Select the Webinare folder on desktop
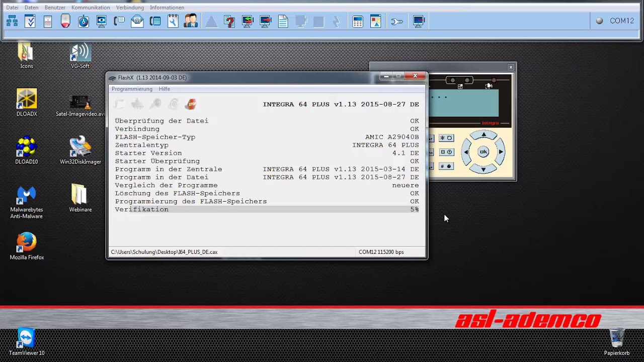The height and width of the screenshot is (362, 644). [80, 198]
